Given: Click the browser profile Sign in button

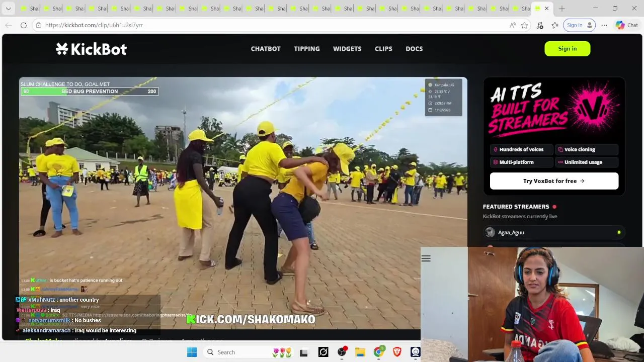Looking at the screenshot, I should 580,25.
